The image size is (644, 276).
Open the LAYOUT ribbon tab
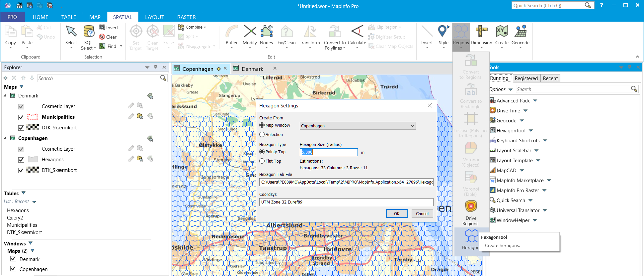[155, 17]
